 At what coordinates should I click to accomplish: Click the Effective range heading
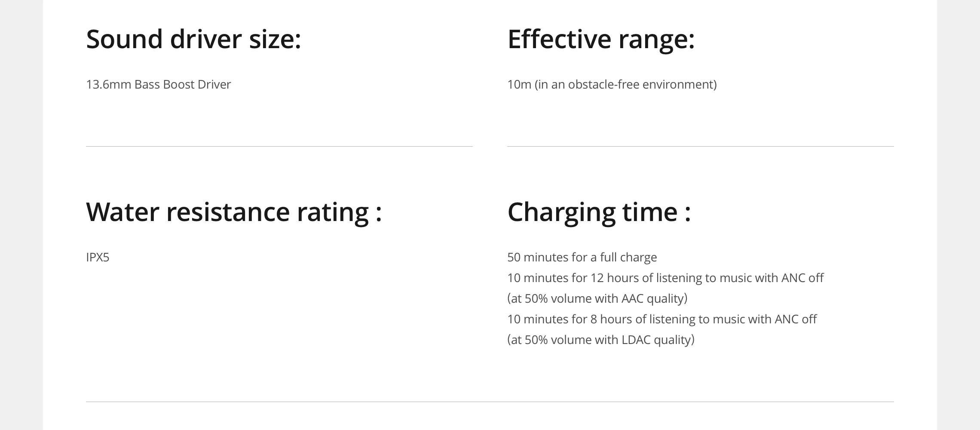[601, 39]
